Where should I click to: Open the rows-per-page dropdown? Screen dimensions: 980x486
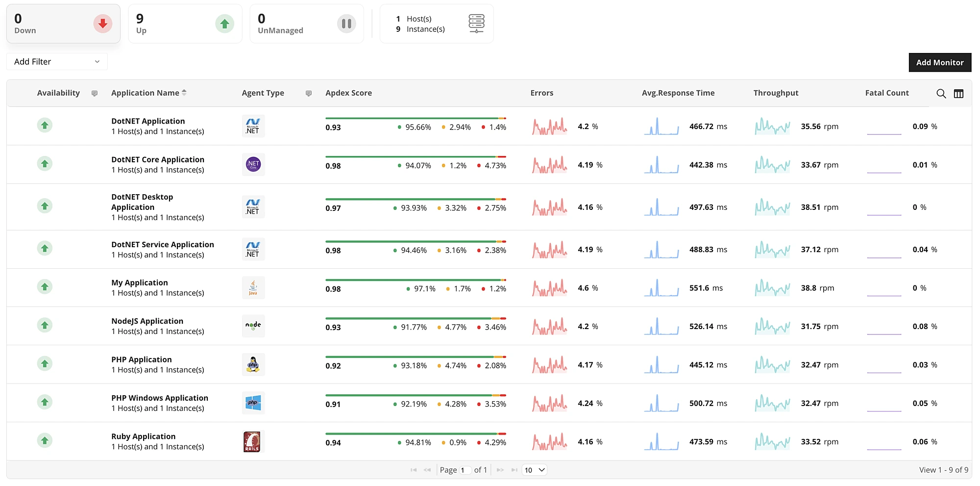[535, 470]
